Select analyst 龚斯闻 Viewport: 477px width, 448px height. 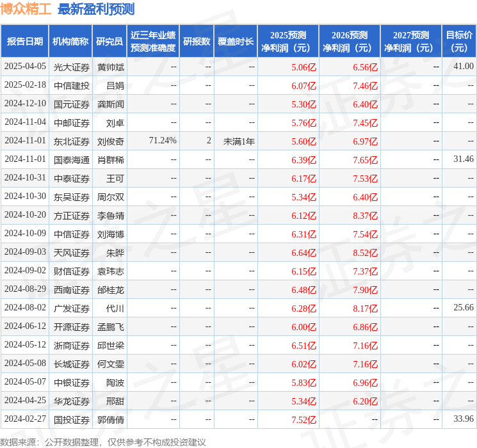tap(111, 104)
